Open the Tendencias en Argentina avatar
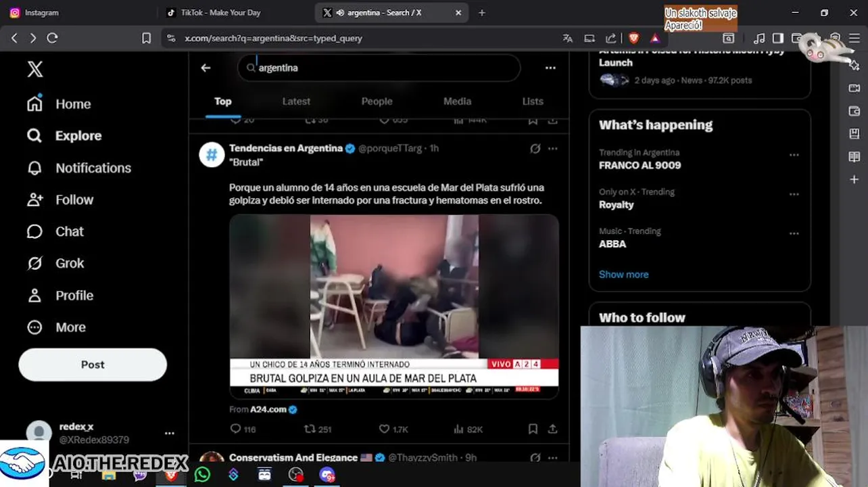The height and width of the screenshot is (487, 868). tap(212, 155)
